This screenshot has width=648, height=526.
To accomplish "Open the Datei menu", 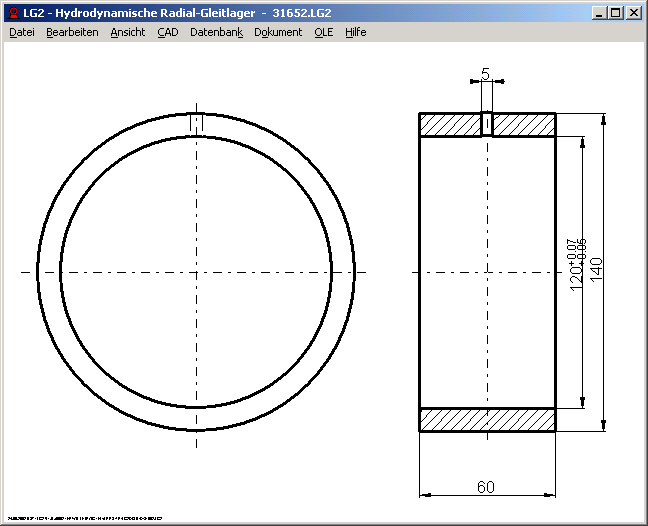I will (22, 32).
